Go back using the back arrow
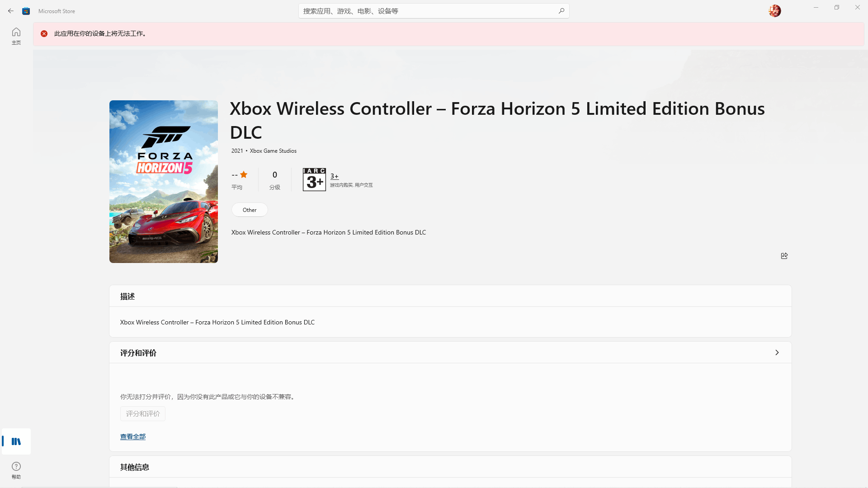 (x=11, y=11)
